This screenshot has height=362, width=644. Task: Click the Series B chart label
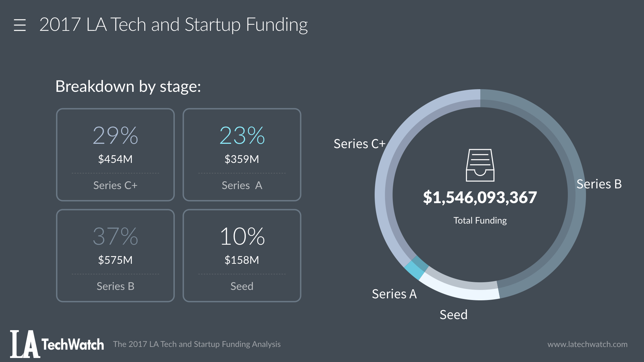pyautogui.click(x=599, y=184)
